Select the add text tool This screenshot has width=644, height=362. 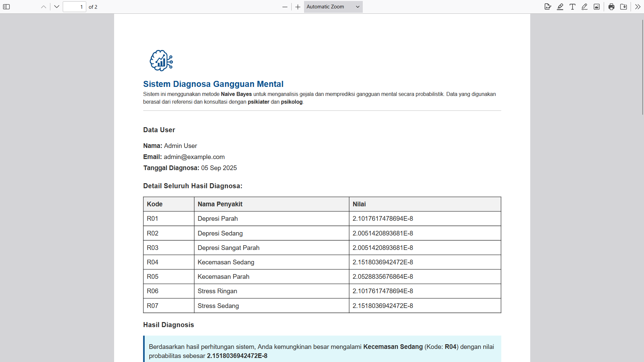tap(573, 7)
